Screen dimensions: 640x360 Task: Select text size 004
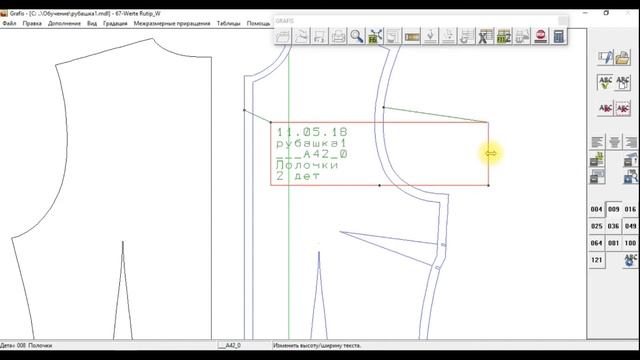[x=596, y=209]
